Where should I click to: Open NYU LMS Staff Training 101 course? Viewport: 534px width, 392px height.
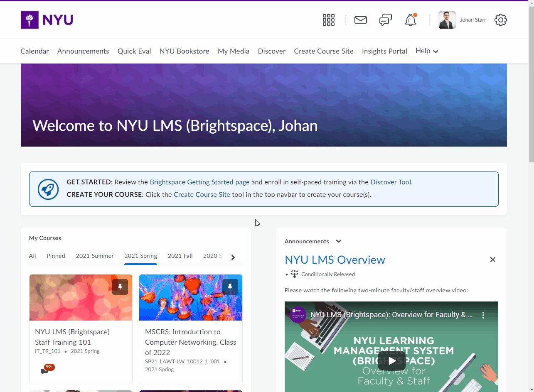coord(72,337)
